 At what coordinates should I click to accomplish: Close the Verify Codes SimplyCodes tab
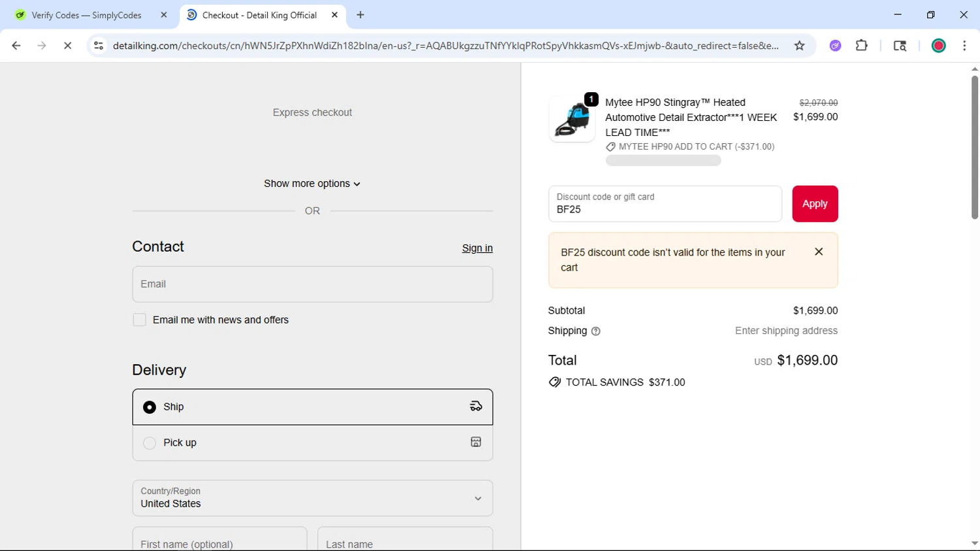(164, 15)
